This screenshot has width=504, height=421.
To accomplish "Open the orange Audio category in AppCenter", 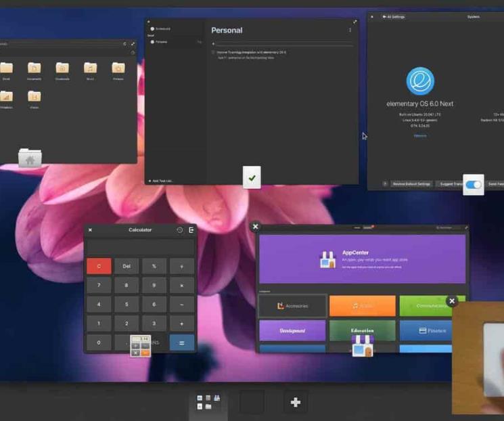I will [x=363, y=305].
